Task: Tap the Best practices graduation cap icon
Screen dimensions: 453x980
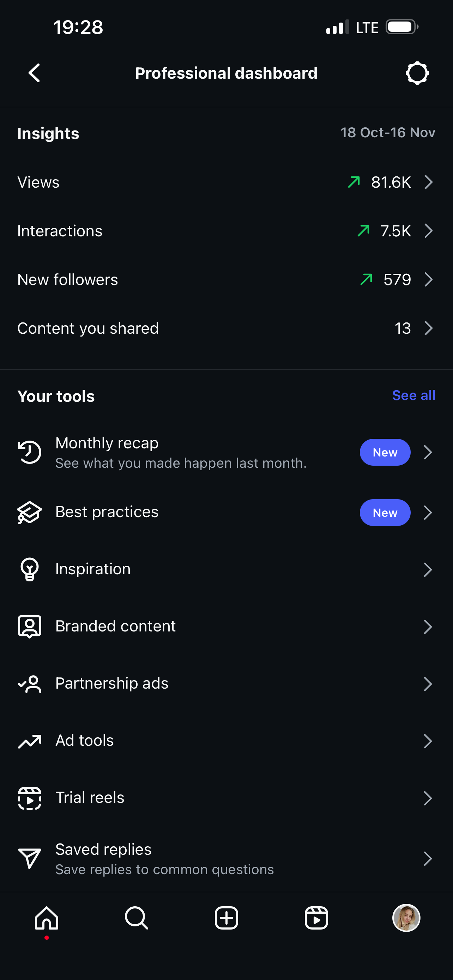Action: tap(30, 513)
